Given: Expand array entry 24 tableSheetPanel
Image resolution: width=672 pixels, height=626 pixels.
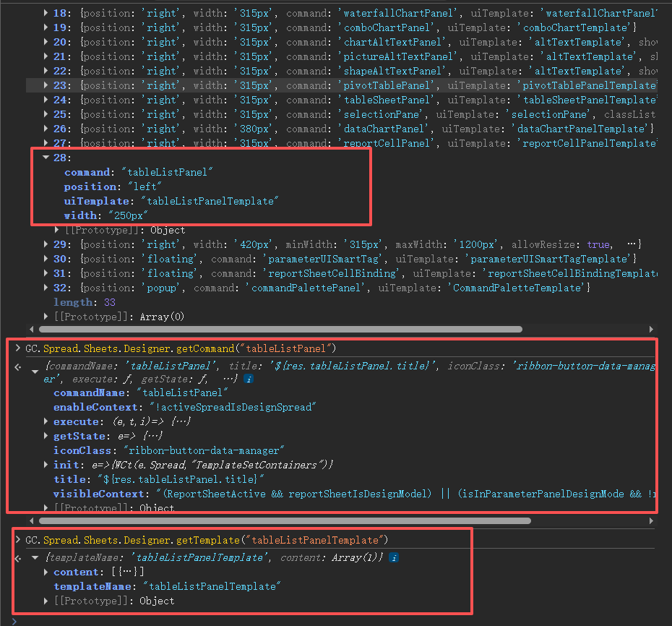Looking at the screenshot, I should pyautogui.click(x=46, y=100).
